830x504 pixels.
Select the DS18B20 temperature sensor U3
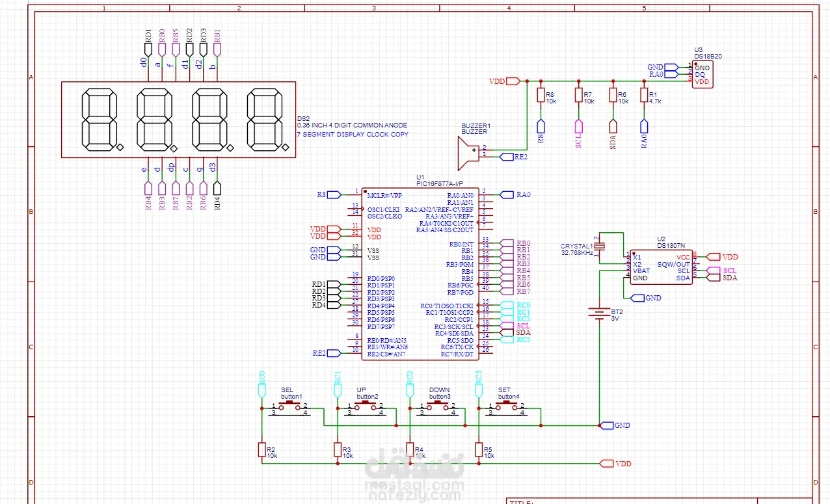pos(702,75)
